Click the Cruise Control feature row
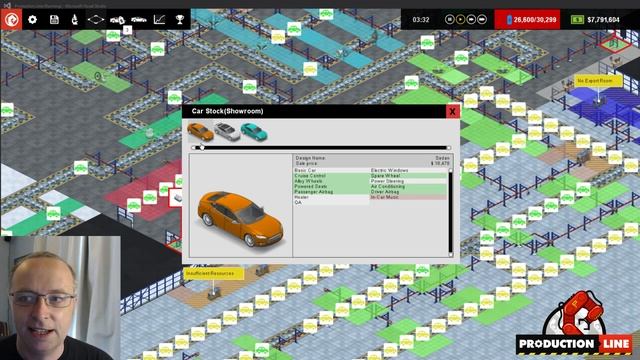The height and width of the screenshot is (360, 640). (331, 176)
